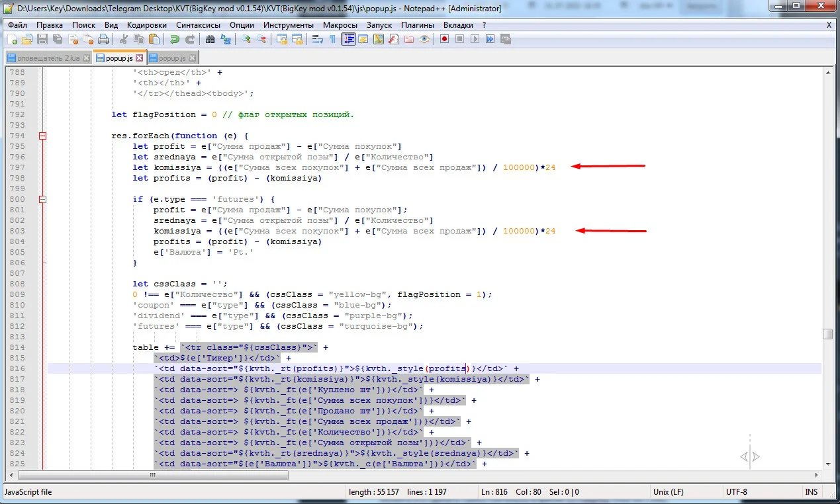The height and width of the screenshot is (504, 840).
Task: Toggle the indent guide toolbar button
Action: 348,39
